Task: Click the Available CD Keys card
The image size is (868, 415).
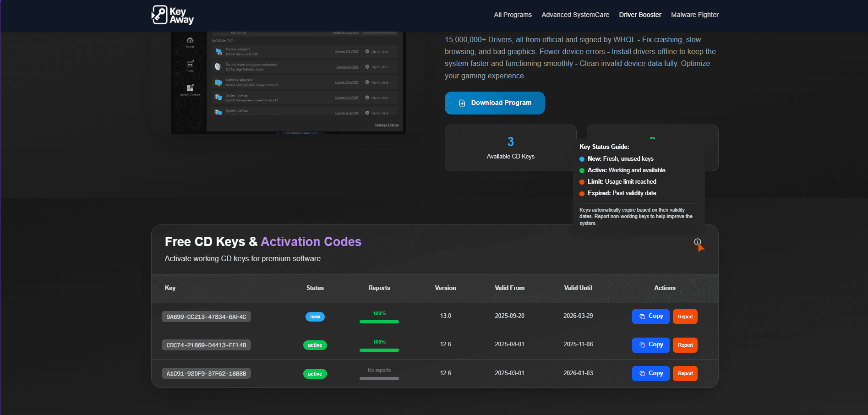Action: click(510, 148)
